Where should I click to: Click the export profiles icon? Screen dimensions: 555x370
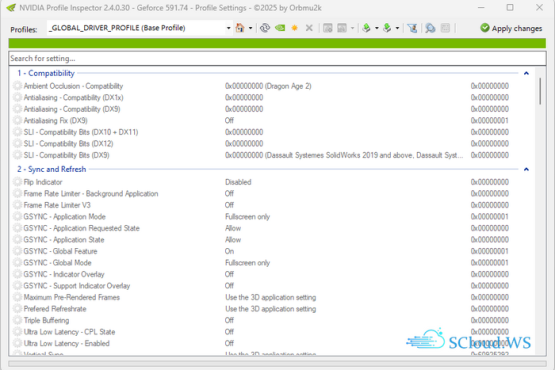367,28
